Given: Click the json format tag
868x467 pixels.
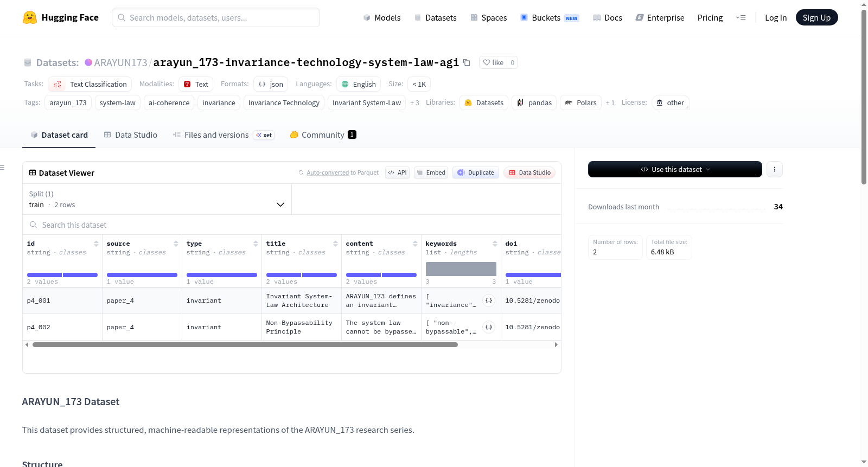Looking at the screenshot, I should (x=271, y=84).
